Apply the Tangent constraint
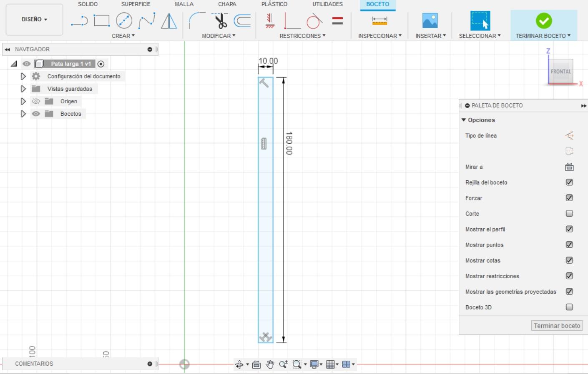588x374 pixels. coord(314,20)
